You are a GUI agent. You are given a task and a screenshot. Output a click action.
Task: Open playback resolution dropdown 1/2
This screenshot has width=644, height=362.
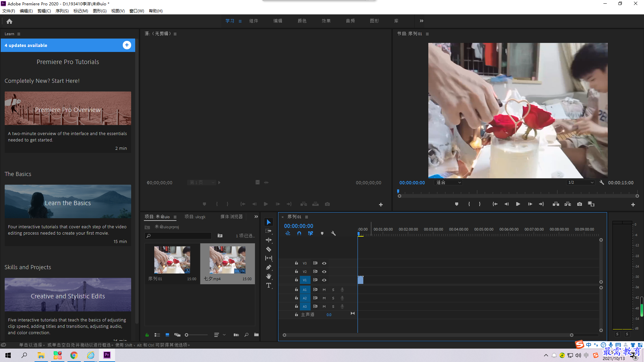click(x=581, y=183)
